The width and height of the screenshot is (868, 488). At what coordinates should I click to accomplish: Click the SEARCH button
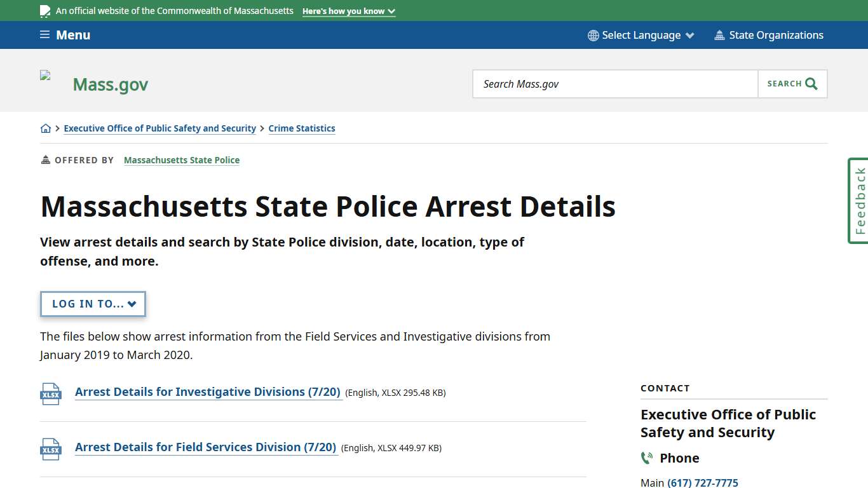[792, 83]
